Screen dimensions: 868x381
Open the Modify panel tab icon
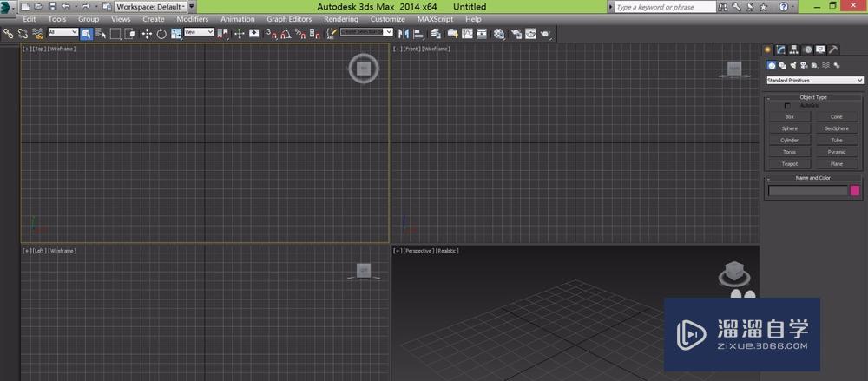pos(781,49)
